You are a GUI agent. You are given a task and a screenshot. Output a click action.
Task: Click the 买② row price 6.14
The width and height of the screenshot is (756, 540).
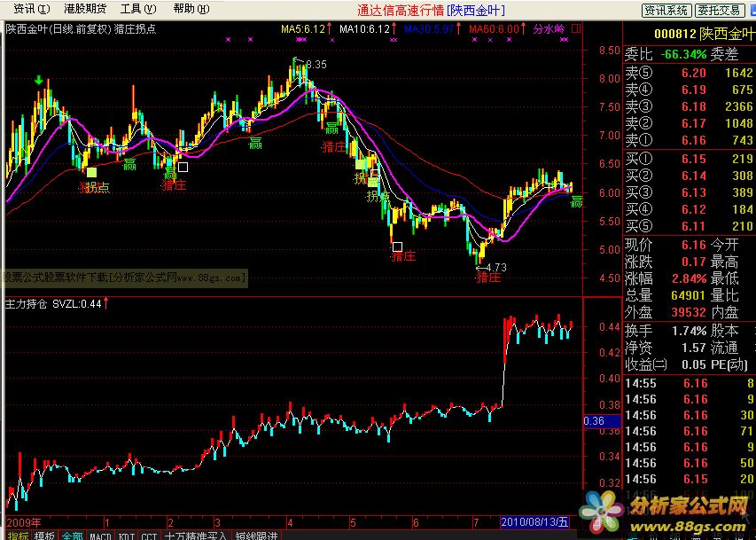[x=693, y=176]
